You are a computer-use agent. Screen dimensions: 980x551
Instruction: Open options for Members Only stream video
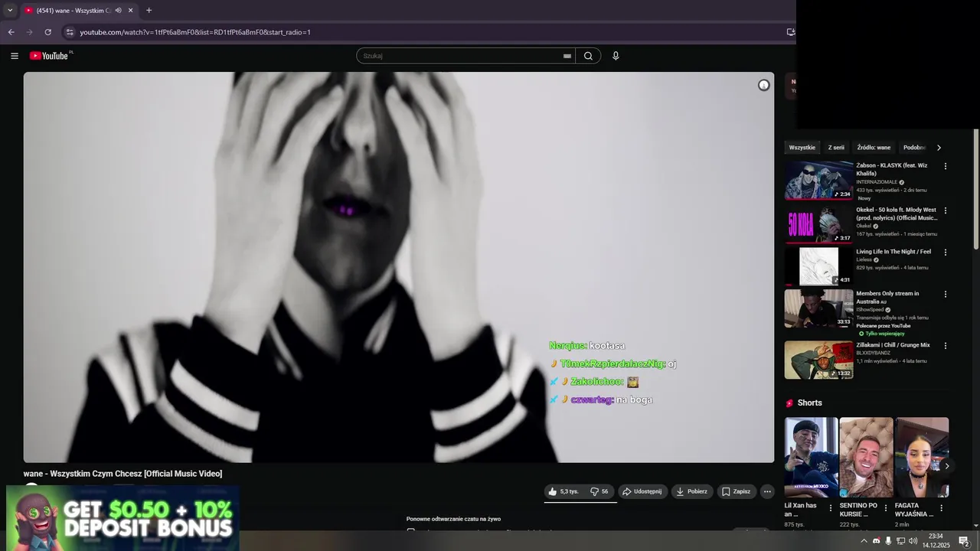tap(946, 294)
